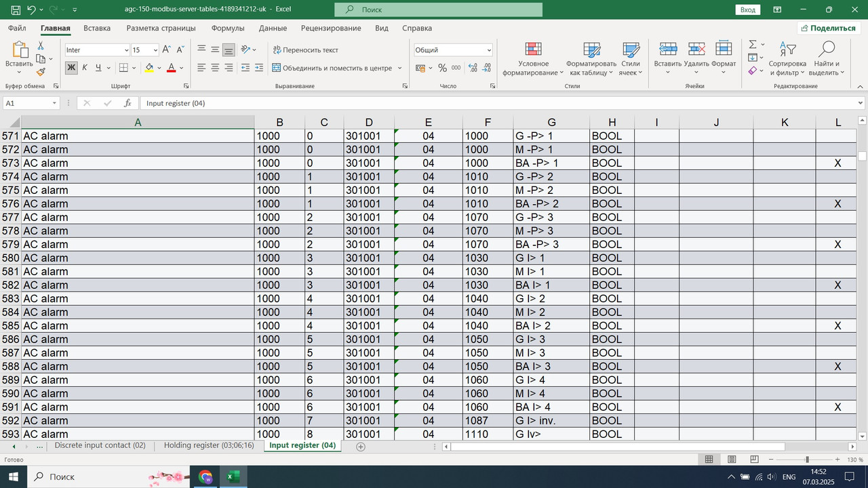Switch to Holding register (03;06;16) sheet
This screenshot has width=868, height=488.
coord(209,445)
